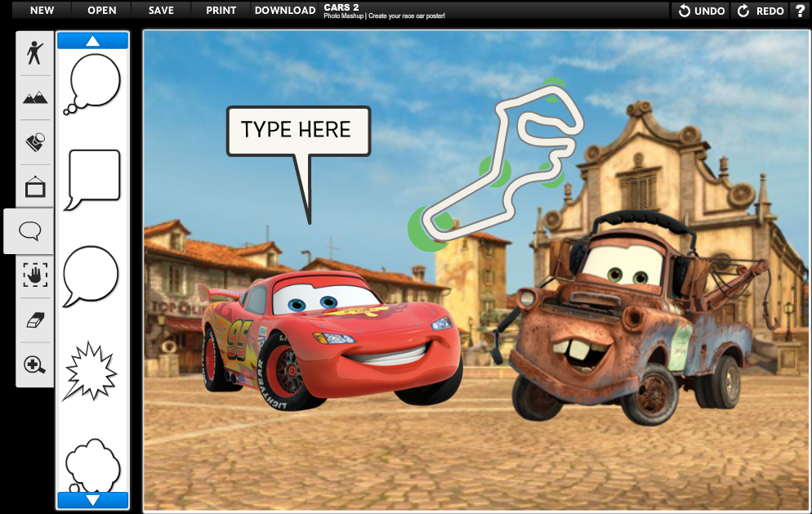Viewport: 812px width, 514px height.
Task: Add the round speech bubble shape
Action: point(91,276)
